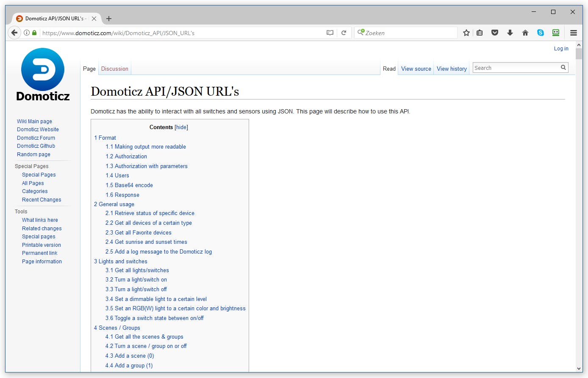The height and width of the screenshot is (378, 588).
Task: Jump to 1 Format section
Action: pyautogui.click(x=105, y=138)
